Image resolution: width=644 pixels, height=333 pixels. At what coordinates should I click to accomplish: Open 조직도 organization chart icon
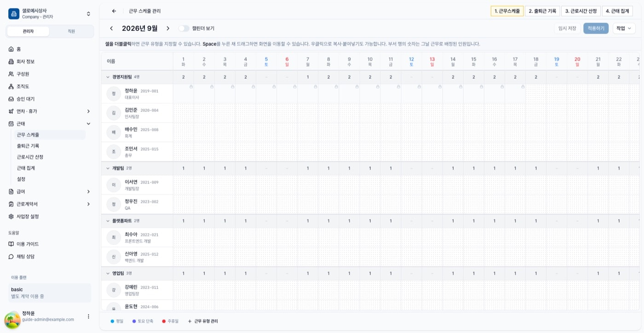(x=11, y=87)
